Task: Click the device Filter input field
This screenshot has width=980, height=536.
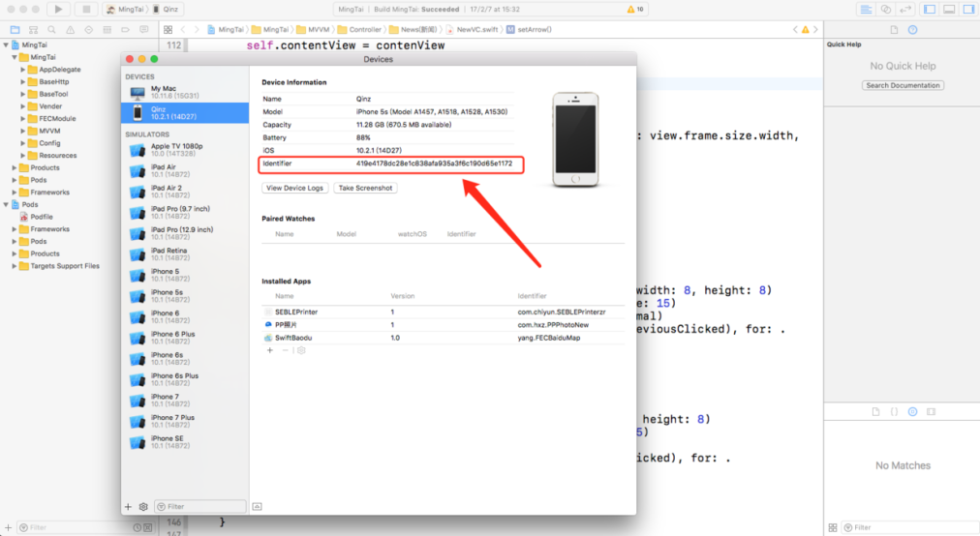Action: (200, 507)
